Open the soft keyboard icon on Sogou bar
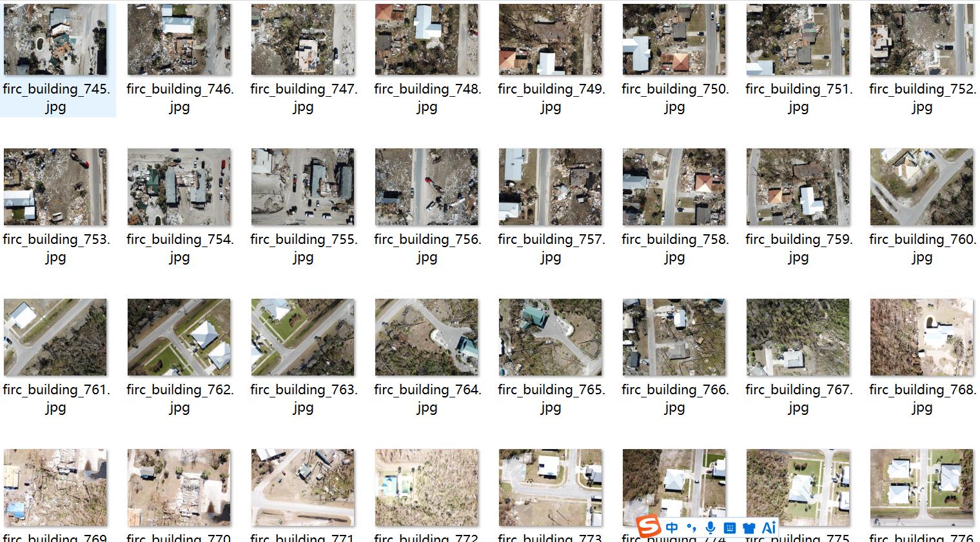Screen dimensions: 980x542 pyautogui.click(x=730, y=528)
